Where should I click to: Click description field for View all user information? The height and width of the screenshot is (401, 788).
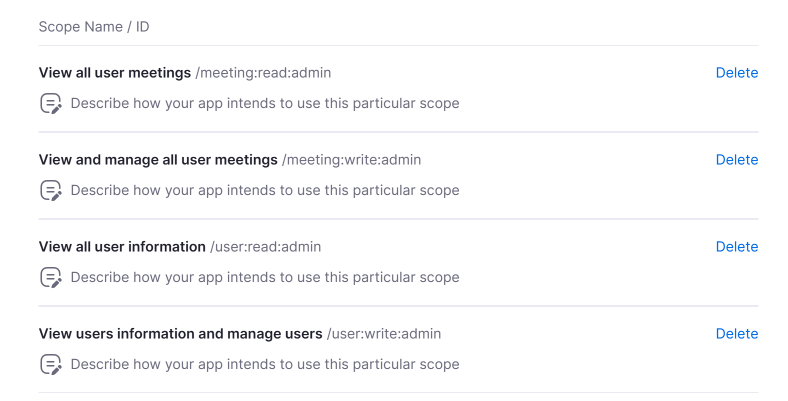[265, 277]
